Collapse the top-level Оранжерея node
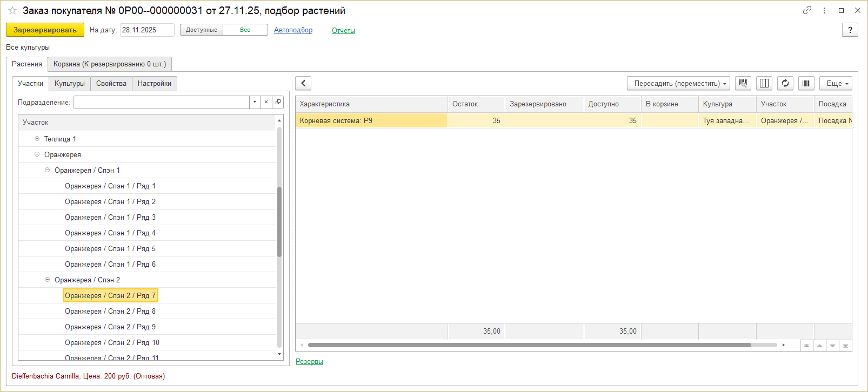 coord(37,154)
